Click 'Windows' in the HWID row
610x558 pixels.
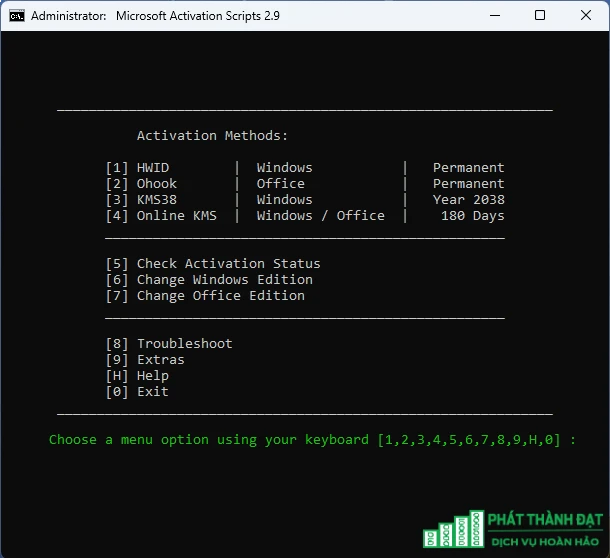(x=284, y=168)
